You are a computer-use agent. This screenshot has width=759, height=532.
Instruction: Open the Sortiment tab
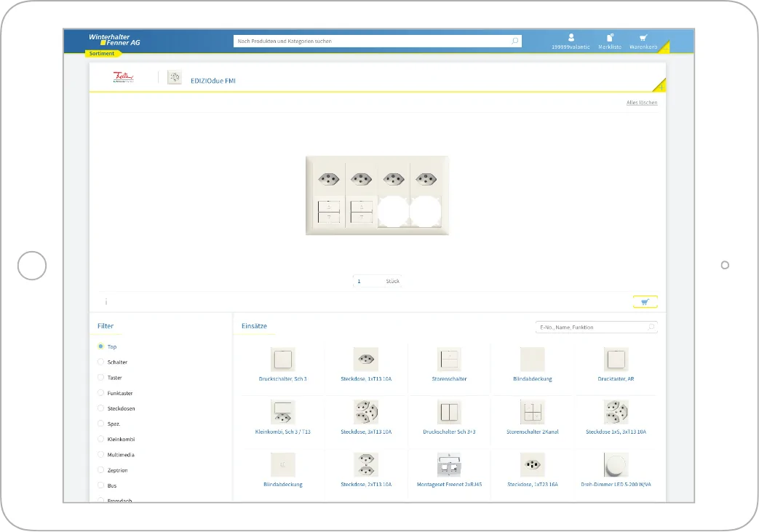click(x=101, y=54)
